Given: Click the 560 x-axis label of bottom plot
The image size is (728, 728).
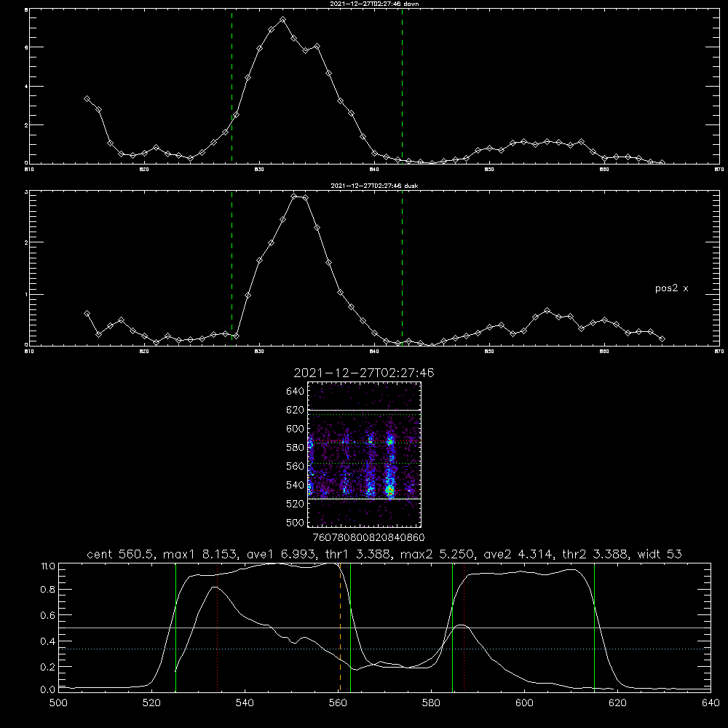Looking at the screenshot, I should coord(338,703).
